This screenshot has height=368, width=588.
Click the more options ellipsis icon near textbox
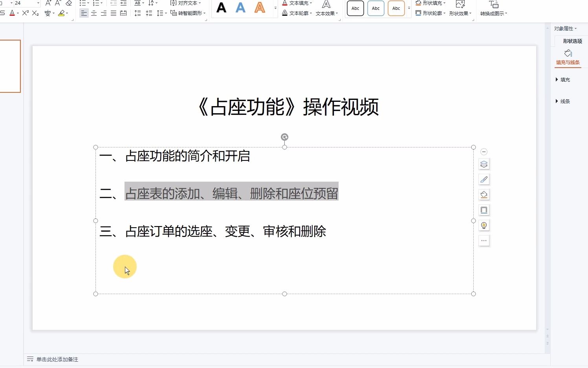[484, 240]
